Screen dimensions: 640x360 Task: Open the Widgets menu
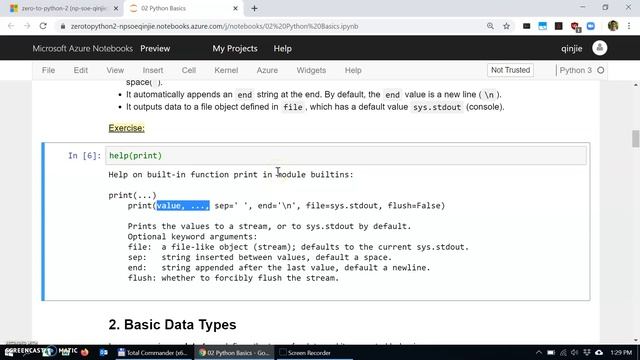311,70
